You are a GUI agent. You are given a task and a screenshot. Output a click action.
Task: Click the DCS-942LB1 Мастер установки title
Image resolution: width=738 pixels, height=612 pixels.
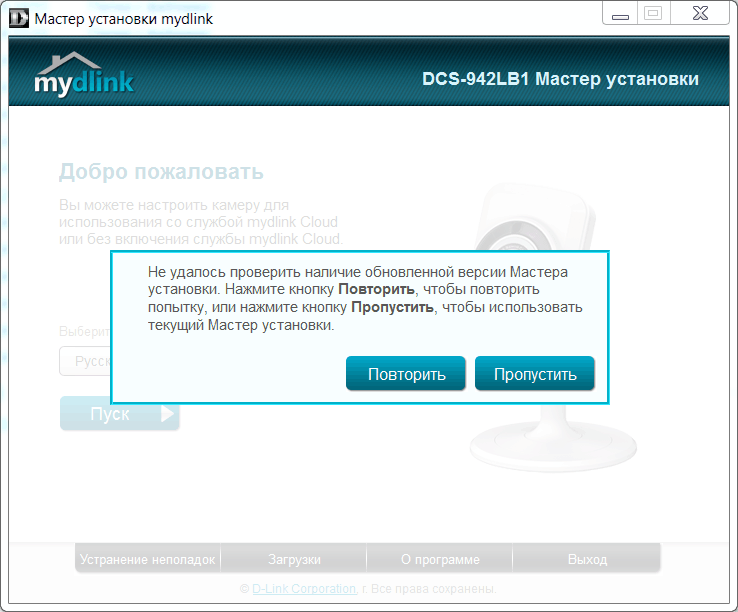560,79
